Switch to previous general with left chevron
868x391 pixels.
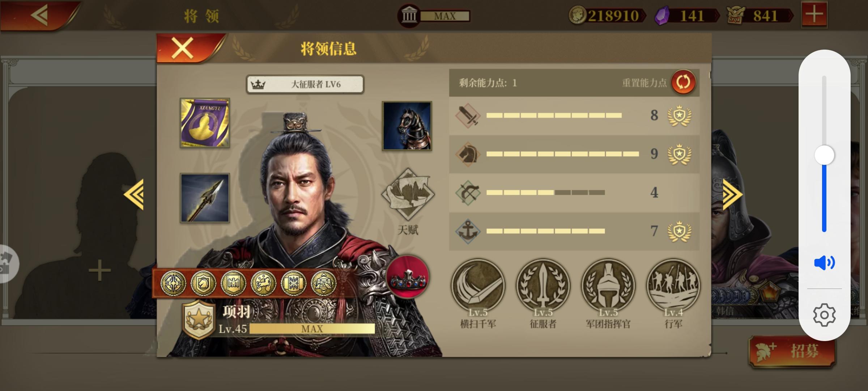coord(133,194)
